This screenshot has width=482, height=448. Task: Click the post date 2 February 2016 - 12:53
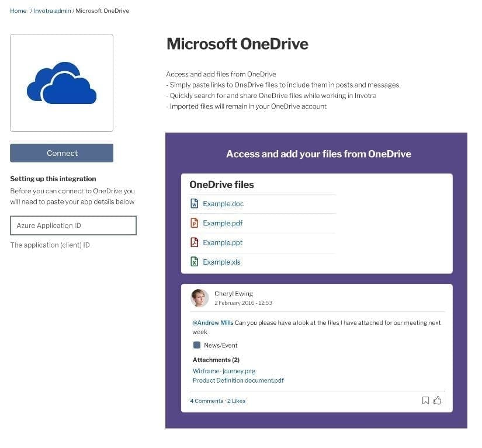pyautogui.click(x=243, y=303)
